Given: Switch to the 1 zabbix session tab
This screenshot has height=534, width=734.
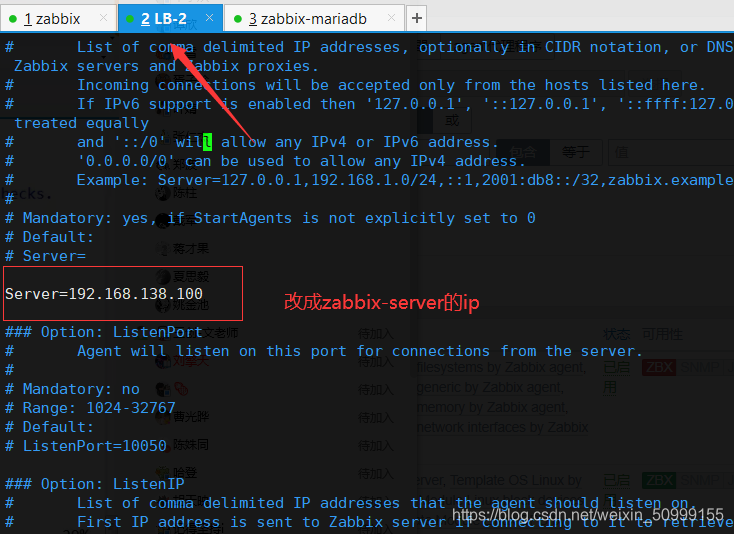Looking at the screenshot, I should pos(58,19).
